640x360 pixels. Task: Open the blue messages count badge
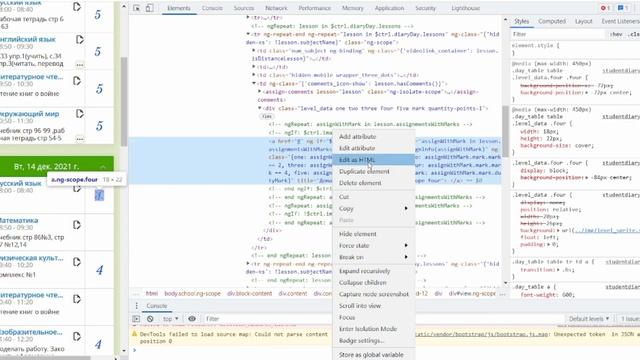(622, 8)
